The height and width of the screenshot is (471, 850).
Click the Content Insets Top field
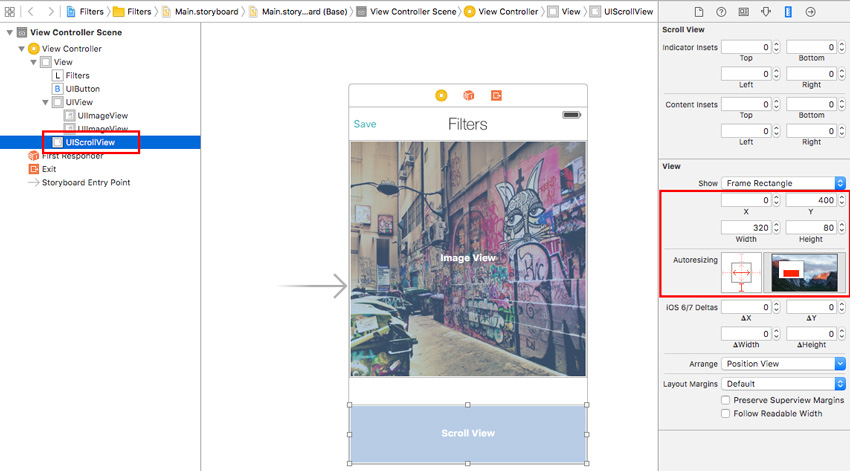[746, 104]
